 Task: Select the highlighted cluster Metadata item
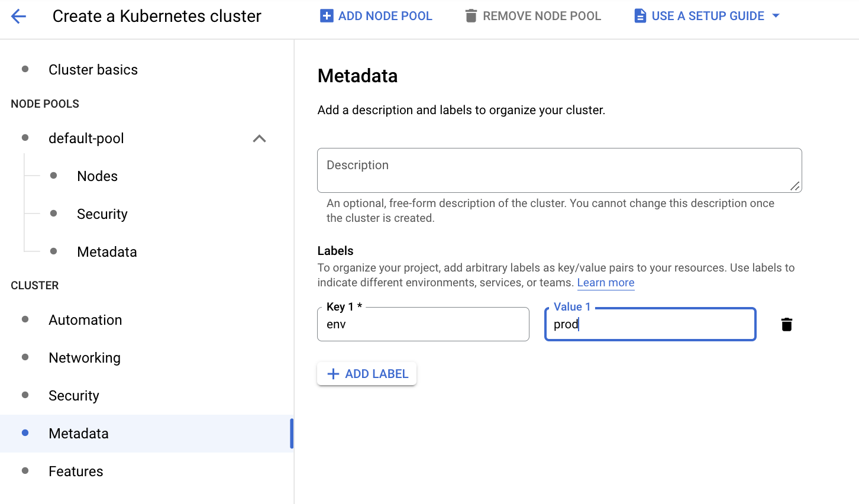147,434
